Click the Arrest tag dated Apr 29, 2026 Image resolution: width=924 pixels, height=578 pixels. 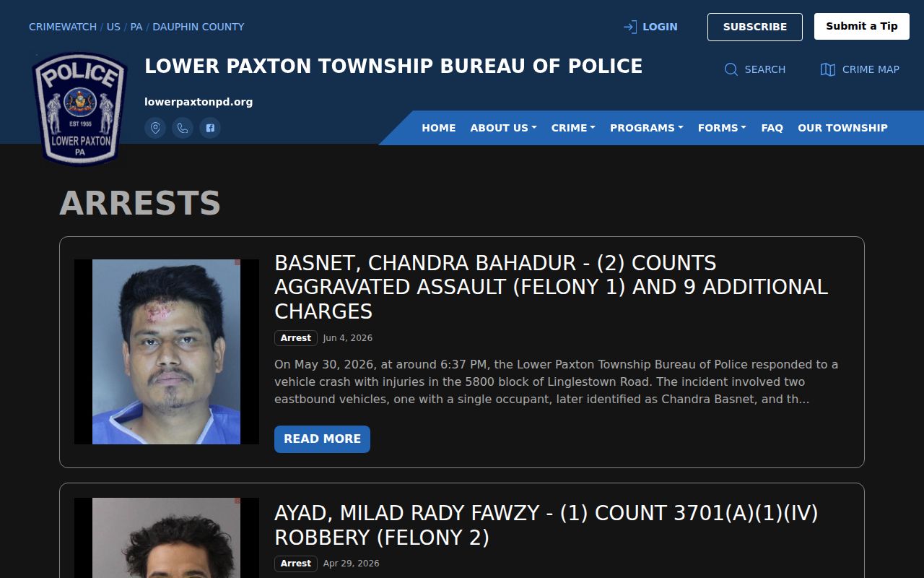(x=296, y=564)
